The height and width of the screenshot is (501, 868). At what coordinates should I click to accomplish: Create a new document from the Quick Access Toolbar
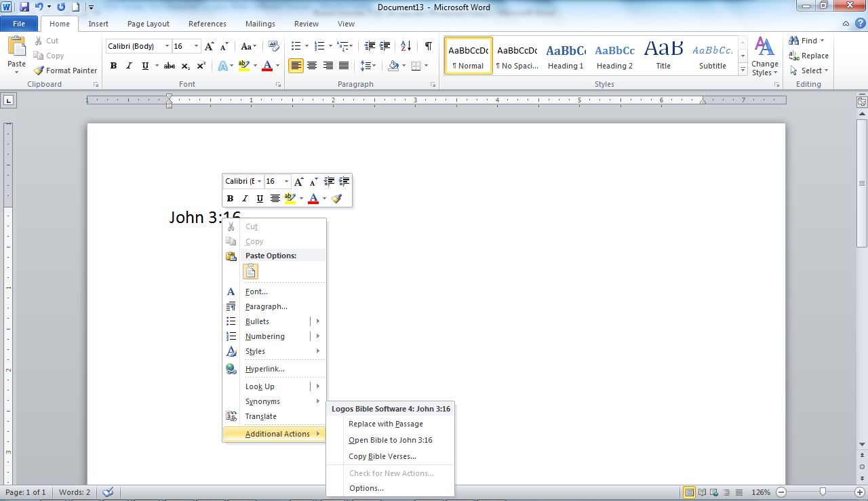pos(75,7)
